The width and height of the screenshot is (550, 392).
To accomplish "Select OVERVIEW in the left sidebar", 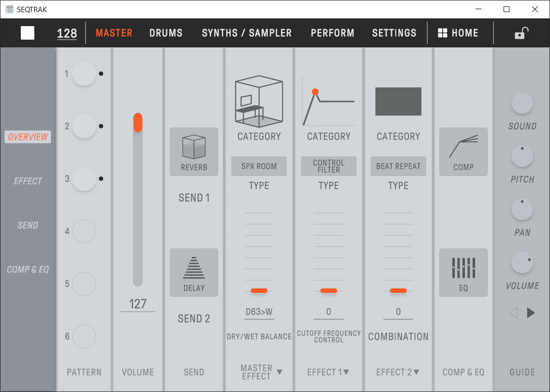I will tap(28, 137).
